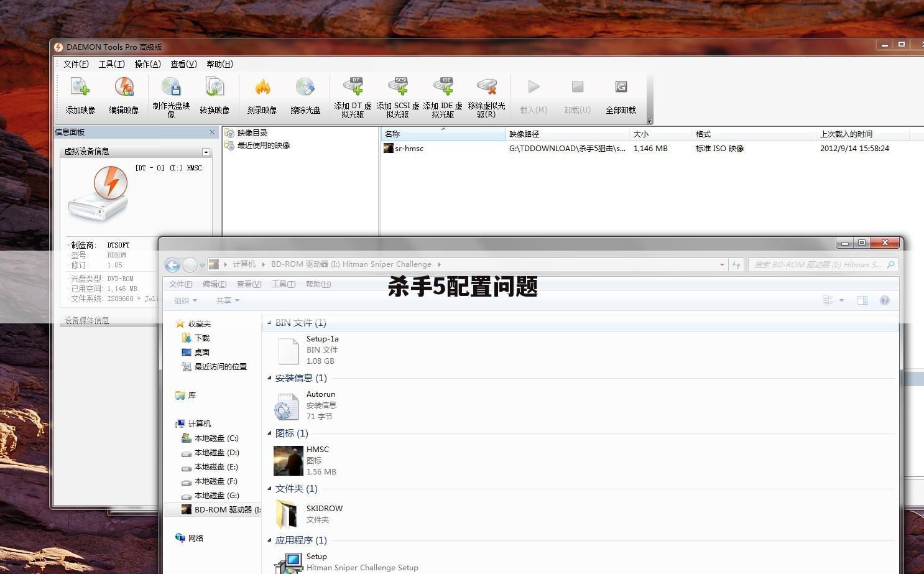Screen dimensions: 924x574
Task: Open the 共享 dropdown in Explorer
Action: tap(228, 301)
